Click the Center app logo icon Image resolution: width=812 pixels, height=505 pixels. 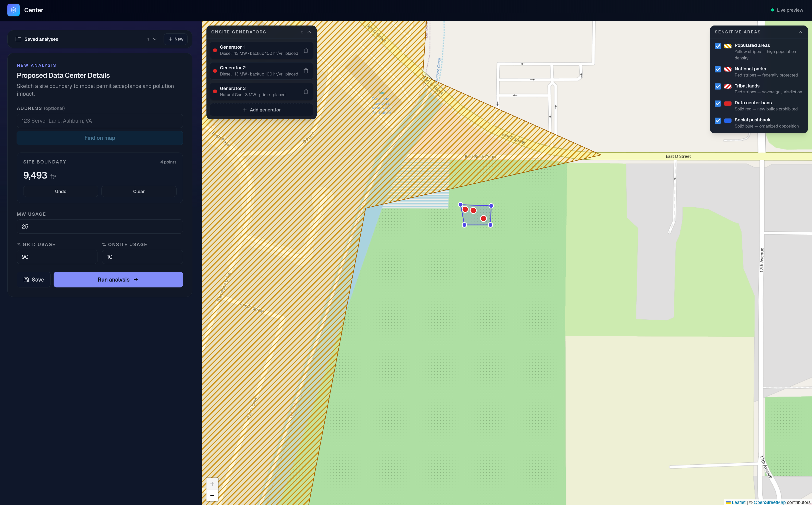click(13, 10)
